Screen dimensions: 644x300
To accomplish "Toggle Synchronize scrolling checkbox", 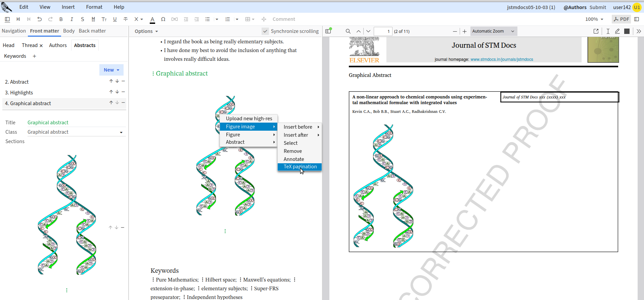I will click(x=265, y=31).
